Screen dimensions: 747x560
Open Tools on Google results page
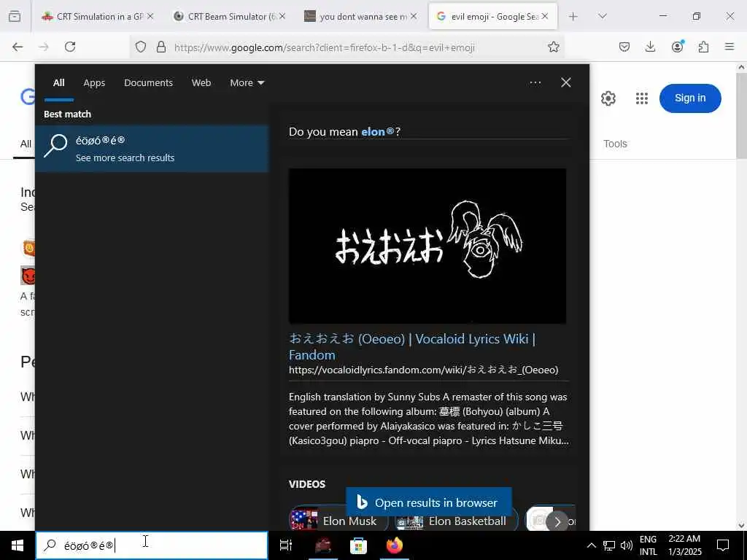pyautogui.click(x=615, y=144)
